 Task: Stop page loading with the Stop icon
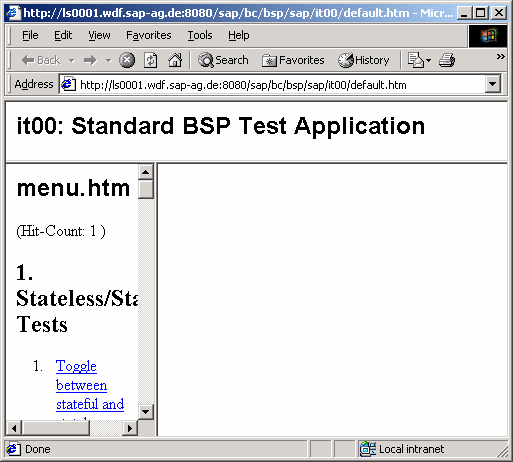click(127, 60)
